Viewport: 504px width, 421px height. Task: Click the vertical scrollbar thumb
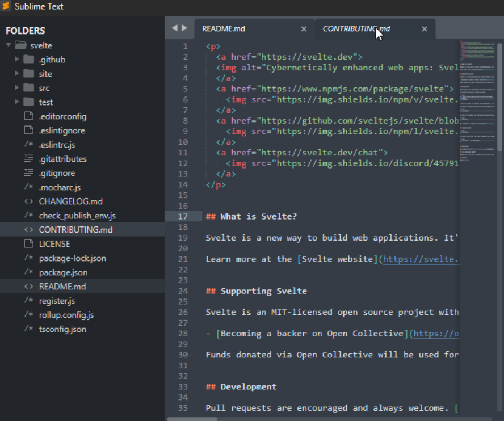[x=499, y=97]
